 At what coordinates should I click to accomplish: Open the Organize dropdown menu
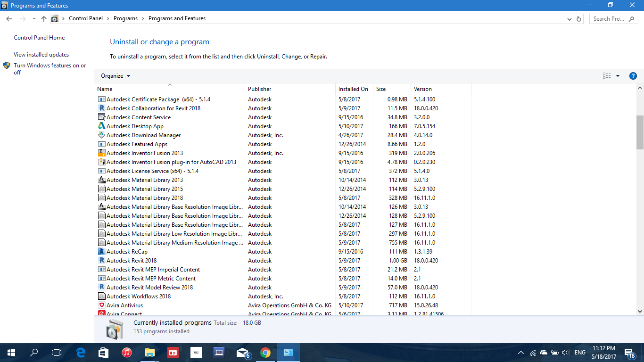[x=116, y=76]
